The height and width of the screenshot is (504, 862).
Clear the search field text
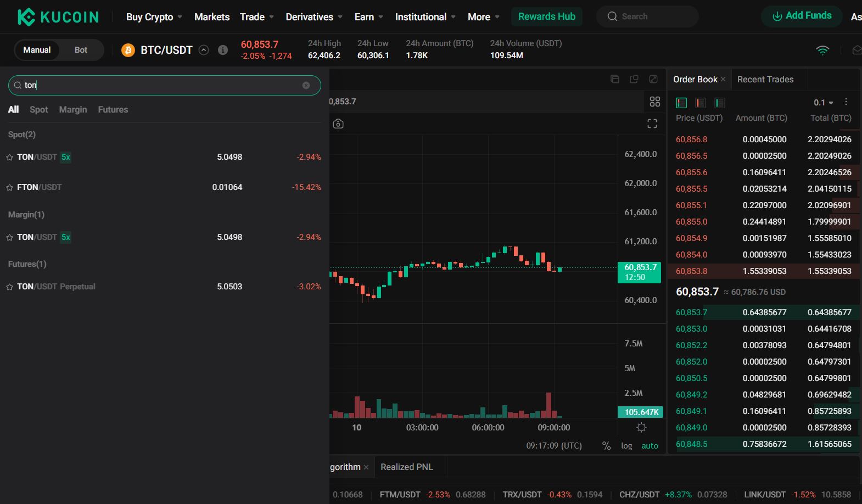click(306, 85)
